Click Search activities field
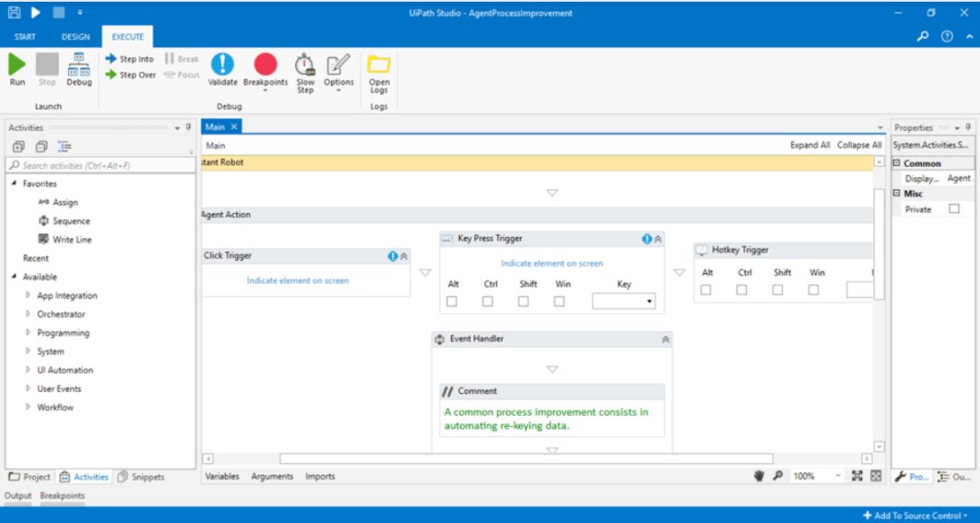Screen dimensions: 980x523 (x=101, y=166)
